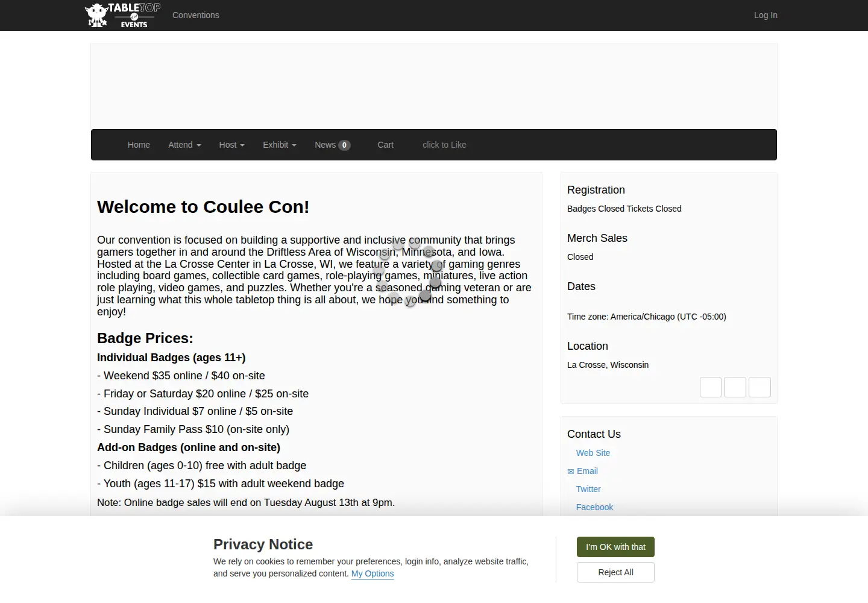Click the 'Individual Badges (ages 11+)' text

pyautogui.click(x=171, y=358)
